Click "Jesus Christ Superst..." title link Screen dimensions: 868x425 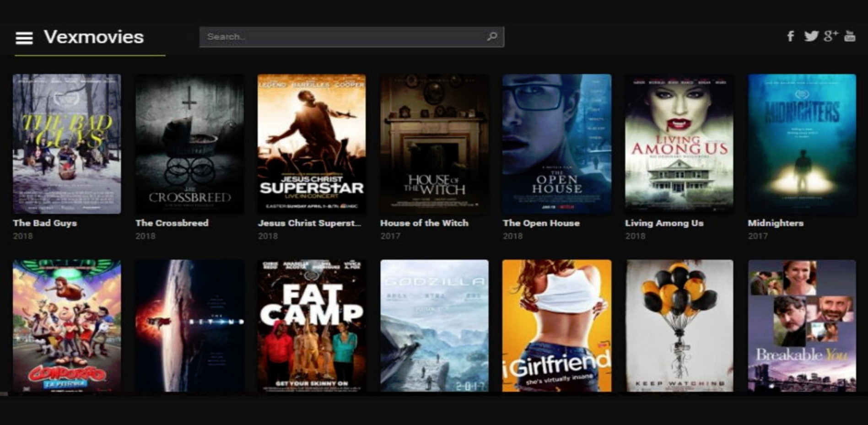tap(310, 223)
